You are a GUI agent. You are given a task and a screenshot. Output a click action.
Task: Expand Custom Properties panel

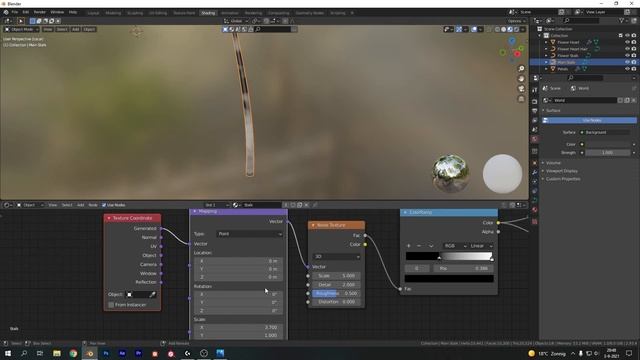(x=563, y=179)
